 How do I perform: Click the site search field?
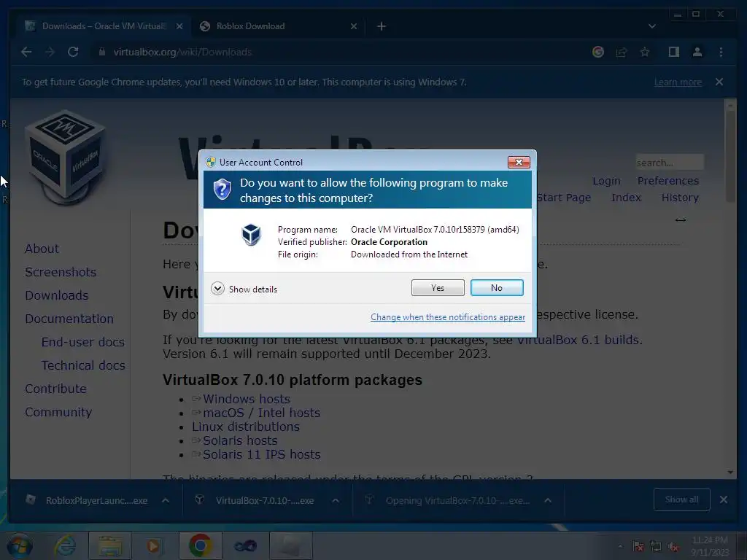pyautogui.click(x=670, y=163)
